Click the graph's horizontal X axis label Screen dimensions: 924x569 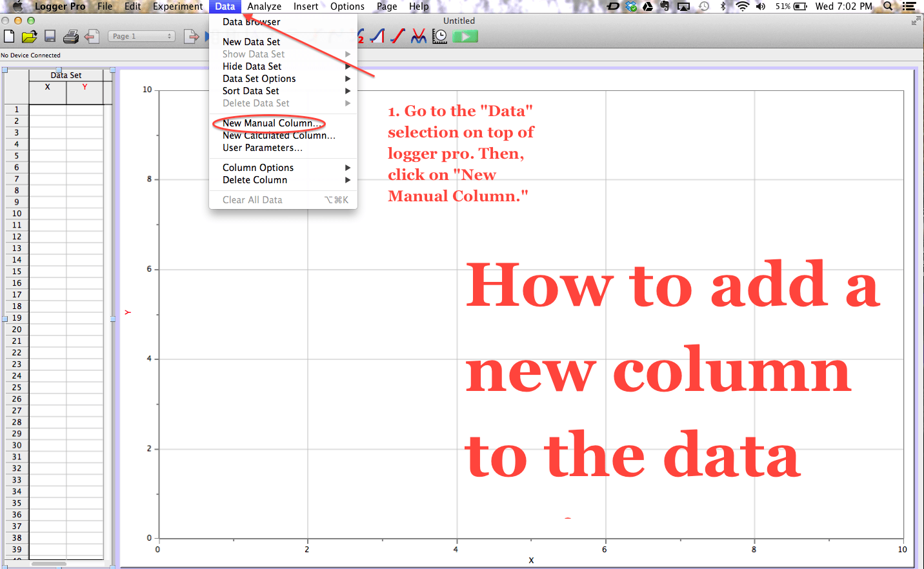(x=531, y=560)
